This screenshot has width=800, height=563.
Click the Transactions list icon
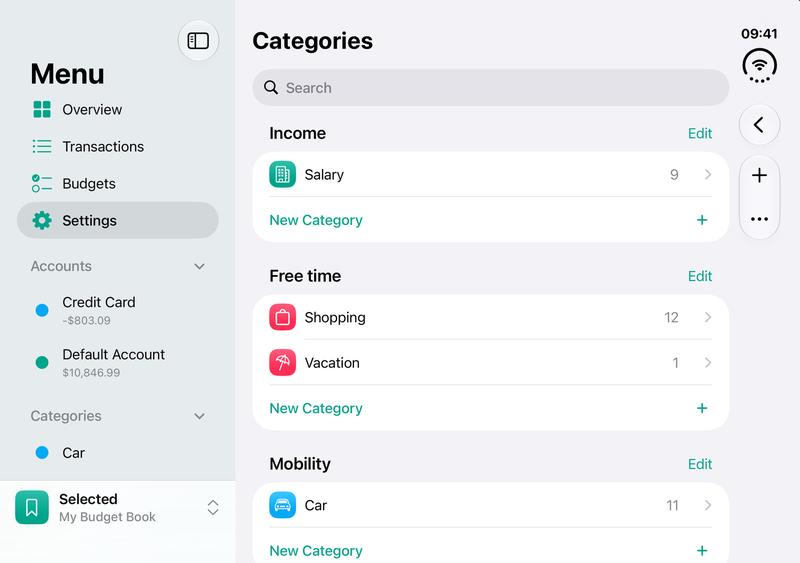[x=42, y=146]
